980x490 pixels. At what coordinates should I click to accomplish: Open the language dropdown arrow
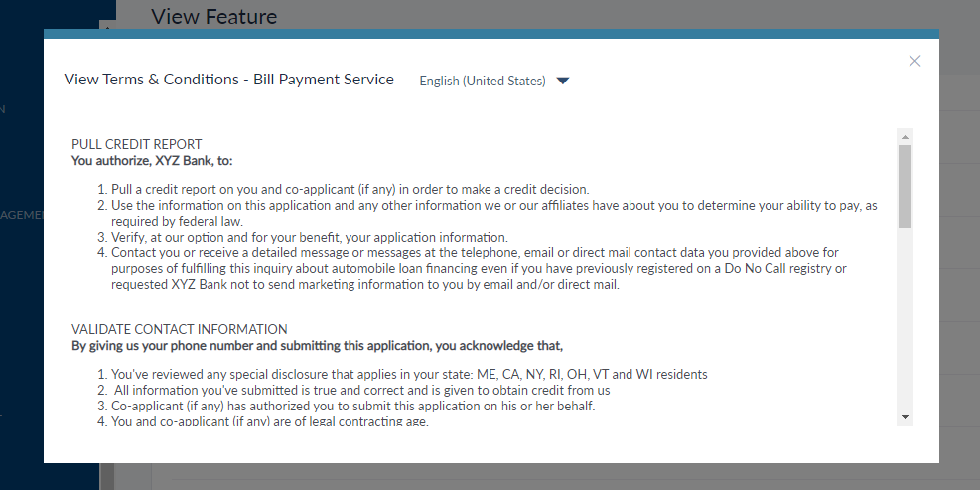coord(563,81)
